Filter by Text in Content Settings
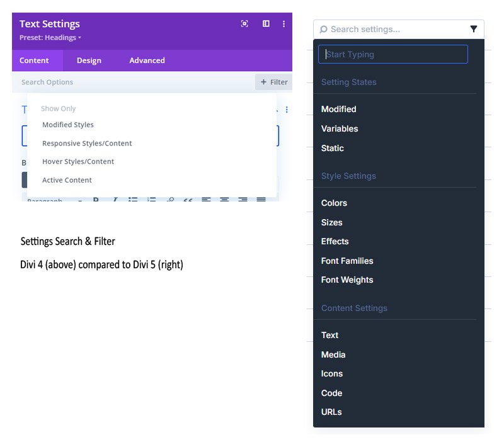Screen dimensions: 504x447 [x=329, y=335]
